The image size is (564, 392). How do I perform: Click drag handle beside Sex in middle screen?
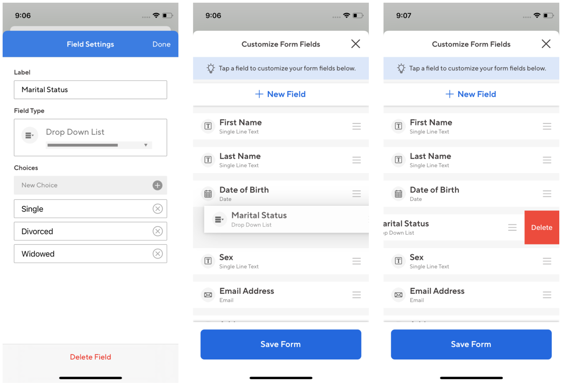point(356,261)
